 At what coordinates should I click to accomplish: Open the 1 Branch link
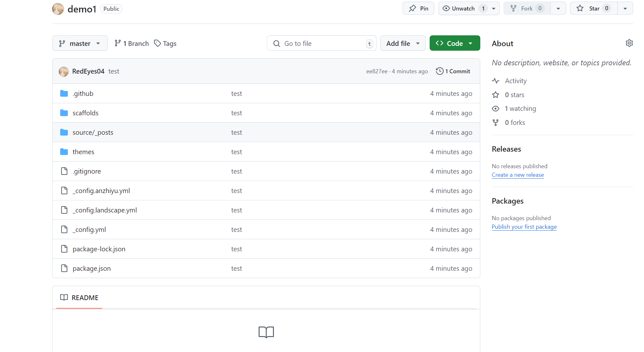(x=132, y=43)
